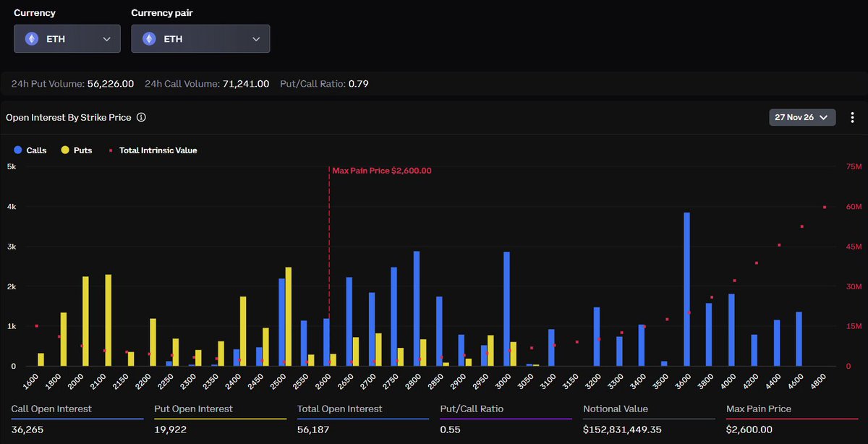Screen dimensions: 868x444
Task: Click the yellow Puts bar at strike 2400
Action: click(x=243, y=331)
